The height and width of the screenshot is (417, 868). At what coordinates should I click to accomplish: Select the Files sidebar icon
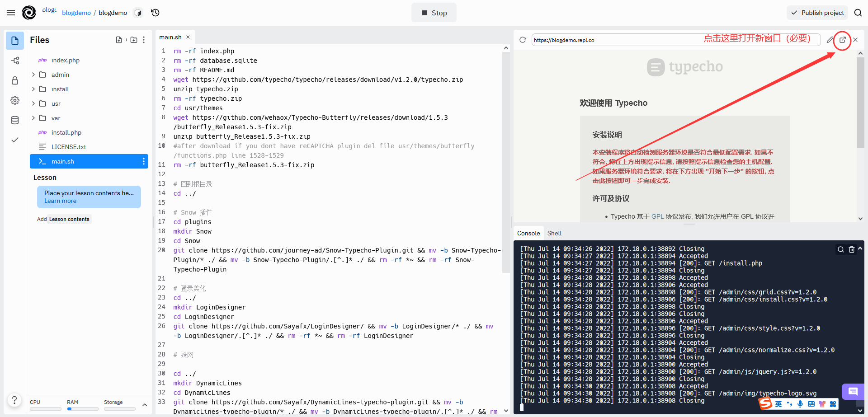pos(15,41)
